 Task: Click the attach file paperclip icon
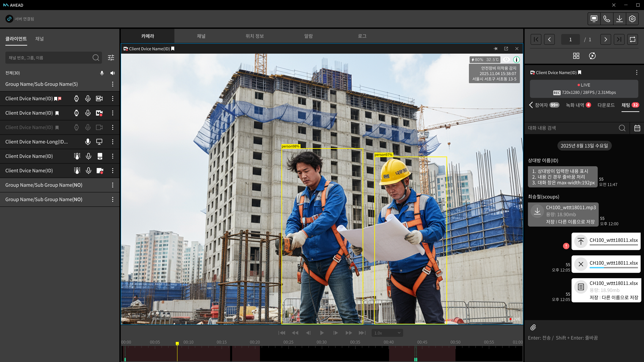pos(533,327)
